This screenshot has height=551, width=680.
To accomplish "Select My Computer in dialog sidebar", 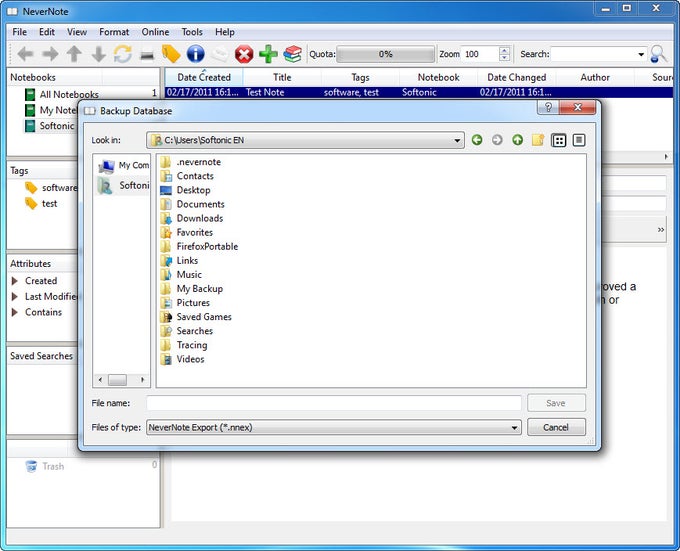I will (x=123, y=166).
